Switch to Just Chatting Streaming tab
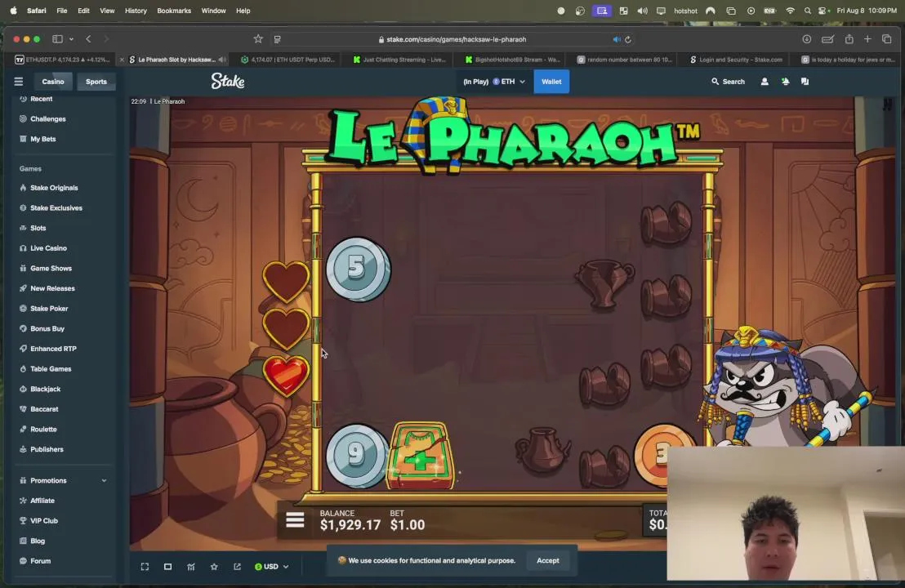Screen dimensions: 905x588 click(400, 60)
